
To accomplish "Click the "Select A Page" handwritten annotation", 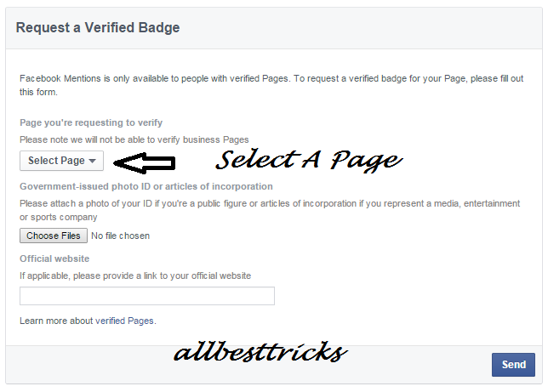I will [307, 159].
